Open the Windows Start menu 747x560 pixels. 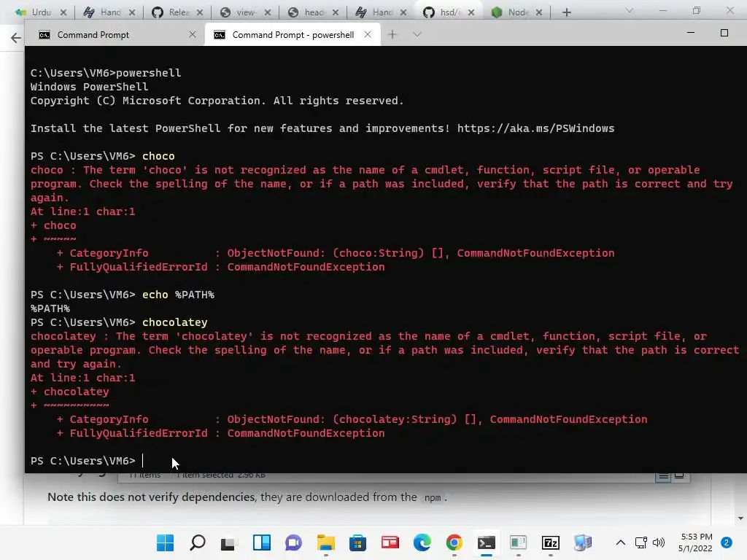coord(166,542)
